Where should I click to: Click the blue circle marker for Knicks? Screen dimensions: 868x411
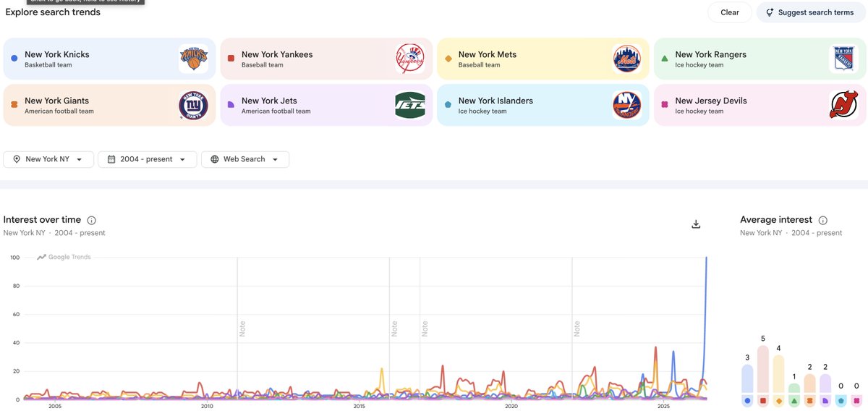[x=14, y=59]
